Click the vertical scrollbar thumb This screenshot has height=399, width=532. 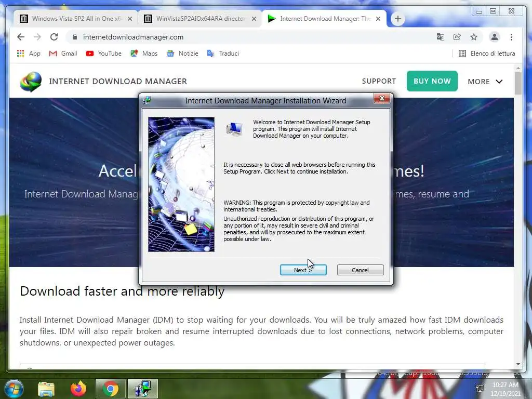(x=518, y=84)
